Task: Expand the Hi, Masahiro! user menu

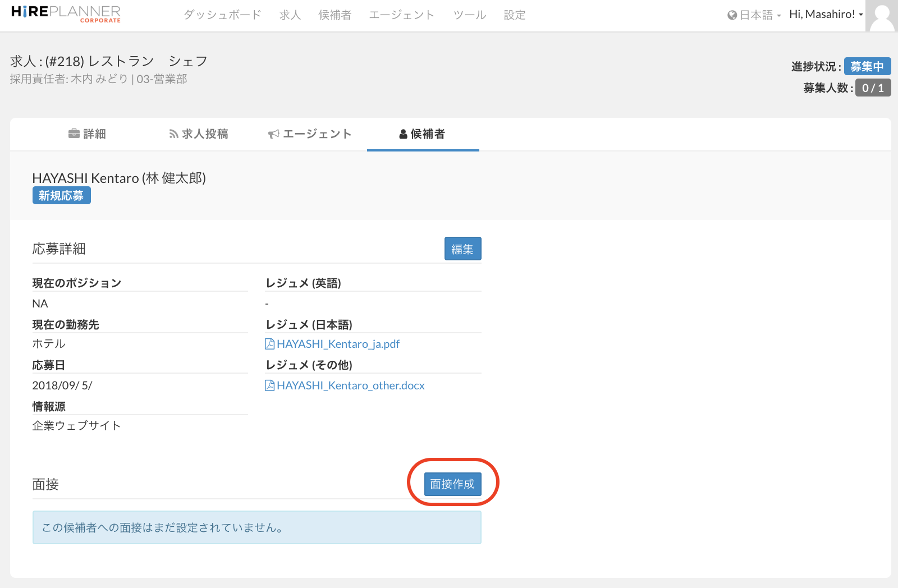Action: 826,15
